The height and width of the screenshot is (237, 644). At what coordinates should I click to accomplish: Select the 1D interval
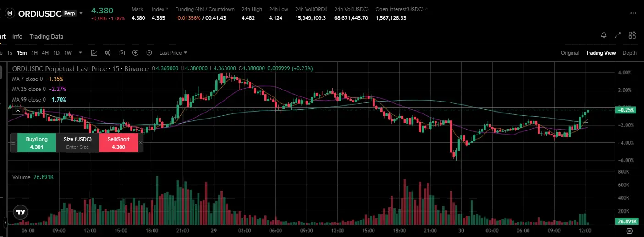click(x=56, y=53)
